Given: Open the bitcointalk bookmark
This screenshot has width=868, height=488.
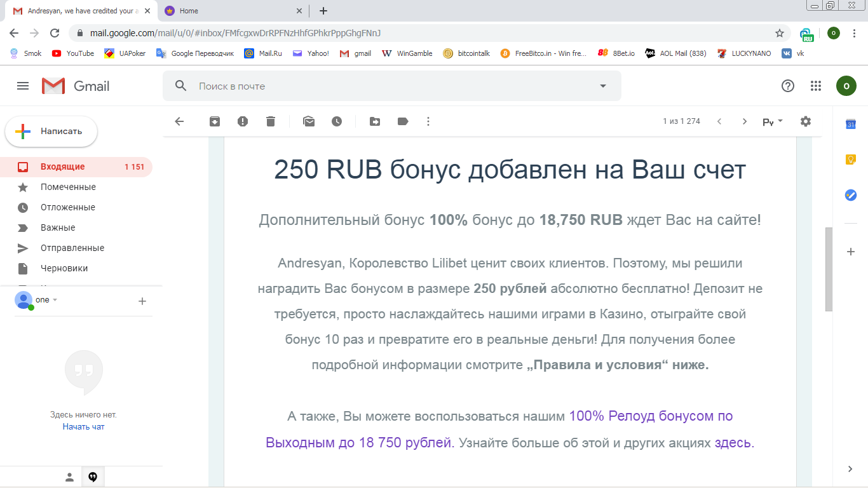Looking at the screenshot, I should [x=466, y=53].
